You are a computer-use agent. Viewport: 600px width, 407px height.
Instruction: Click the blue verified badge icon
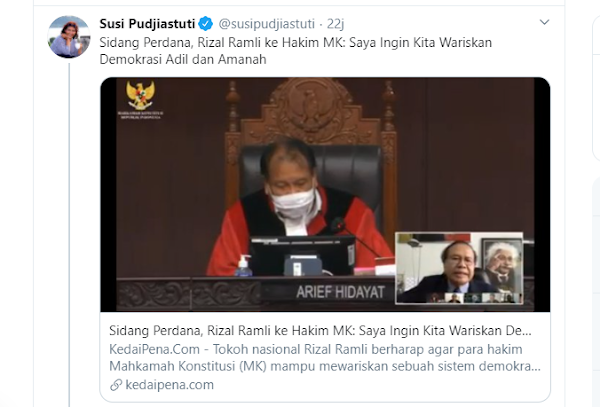pyautogui.click(x=206, y=24)
